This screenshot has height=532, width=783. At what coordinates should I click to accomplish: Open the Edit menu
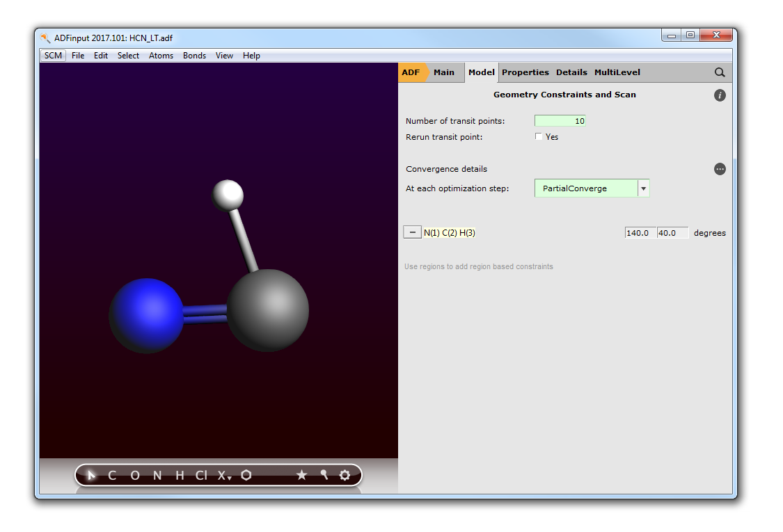coord(101,56)
